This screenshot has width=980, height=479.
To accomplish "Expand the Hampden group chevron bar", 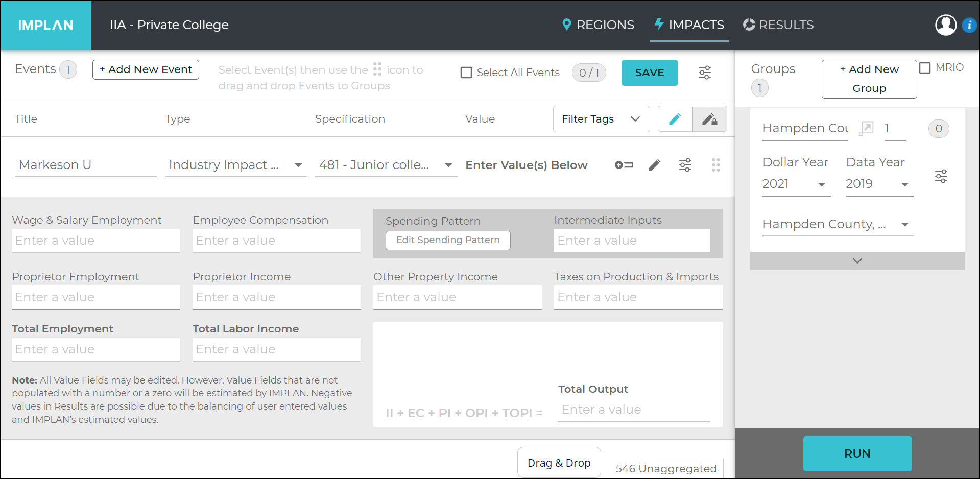I will 857,260.
